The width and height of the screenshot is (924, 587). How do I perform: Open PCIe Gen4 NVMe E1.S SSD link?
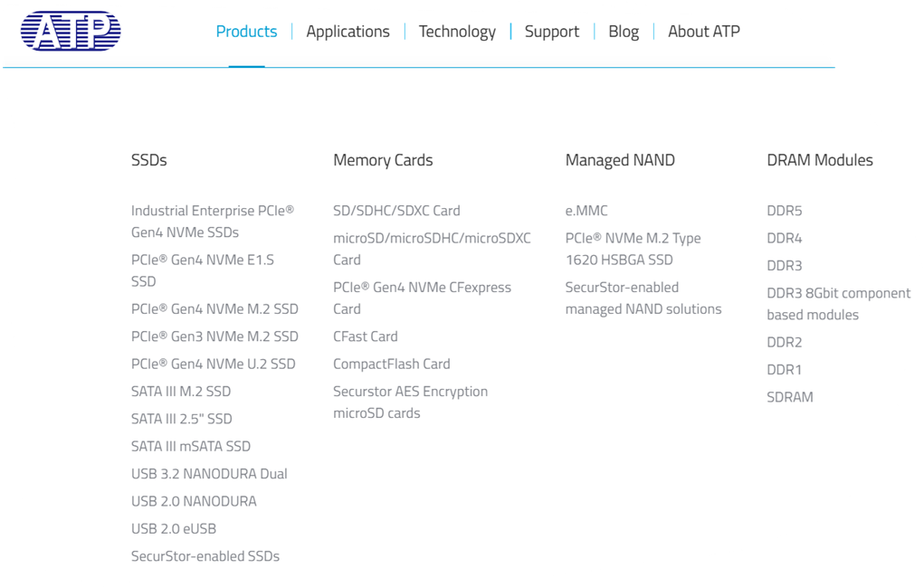[x=203, y=270]
